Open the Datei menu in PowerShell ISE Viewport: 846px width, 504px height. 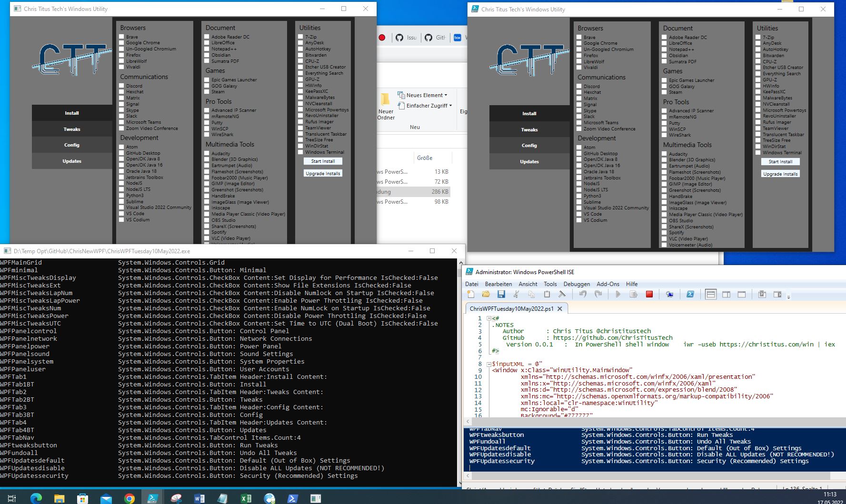(x=472, y=284)
